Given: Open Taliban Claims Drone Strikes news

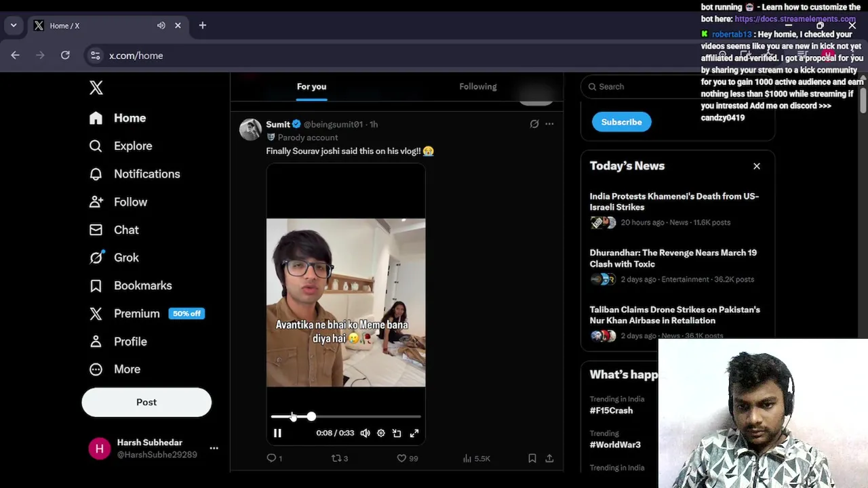Looking at the screenshot, I should click(677, 322).
